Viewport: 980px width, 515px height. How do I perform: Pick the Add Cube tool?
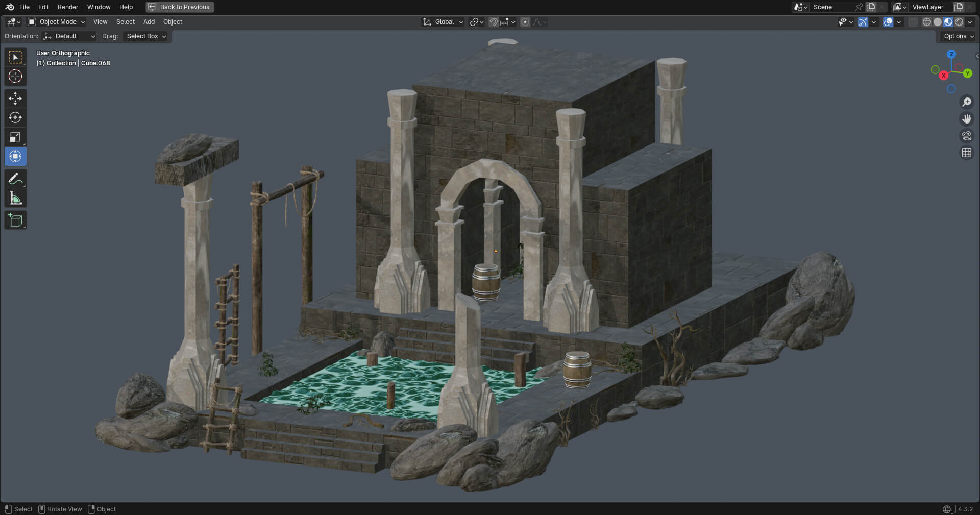(15, 220)
